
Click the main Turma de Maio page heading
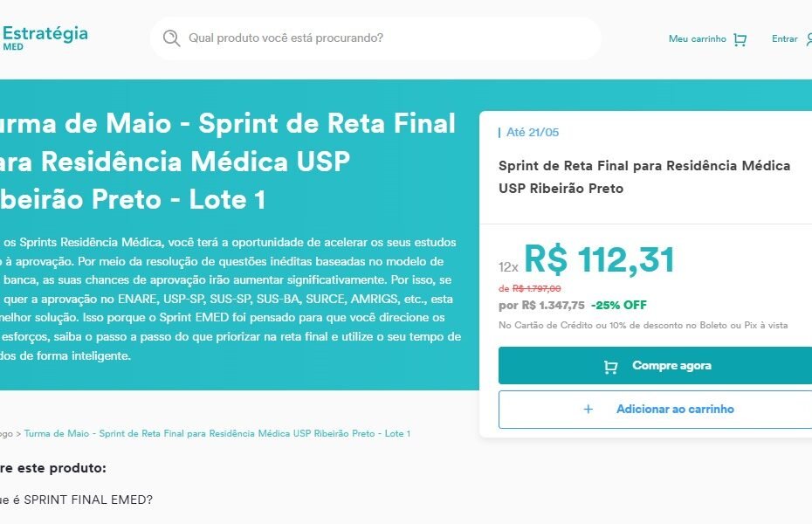click(x=227, y=161)
